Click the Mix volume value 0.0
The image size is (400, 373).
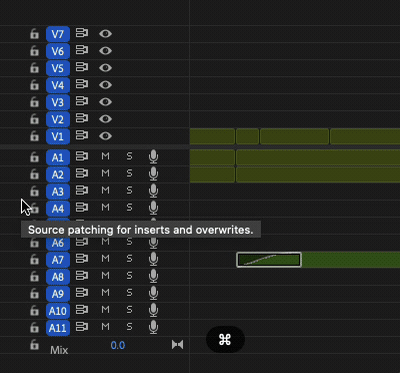click(118, 345)
